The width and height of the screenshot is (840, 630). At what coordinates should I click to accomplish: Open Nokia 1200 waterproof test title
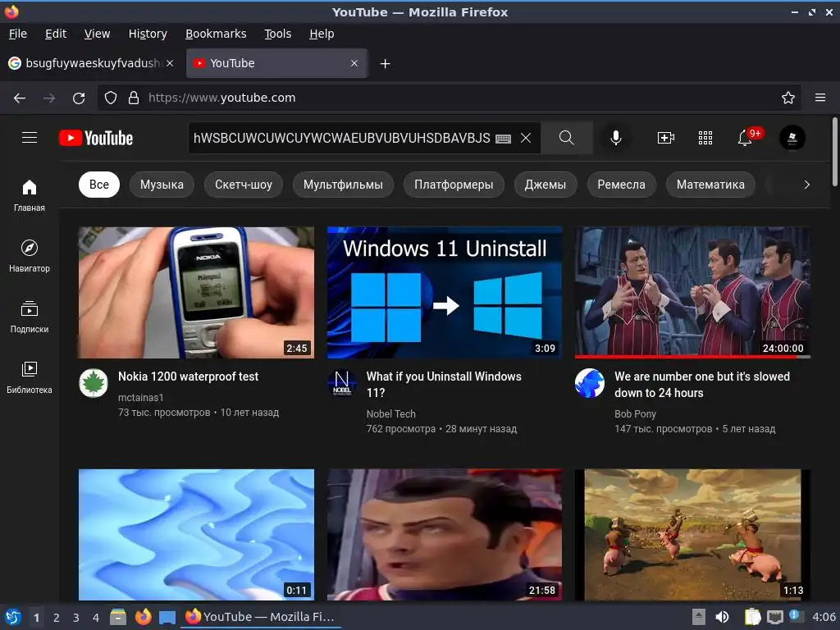pyautogui.click(x=188, y=377)
